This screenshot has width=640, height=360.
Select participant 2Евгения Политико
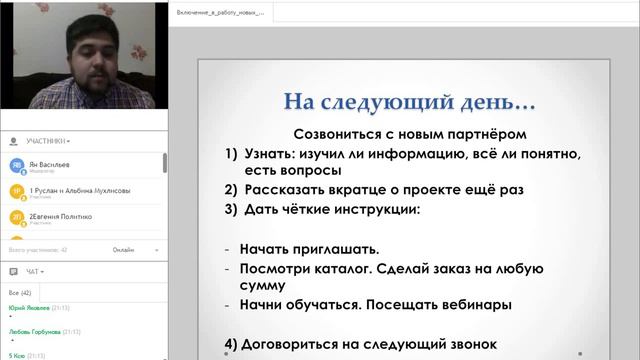click(x=60, y=217)
